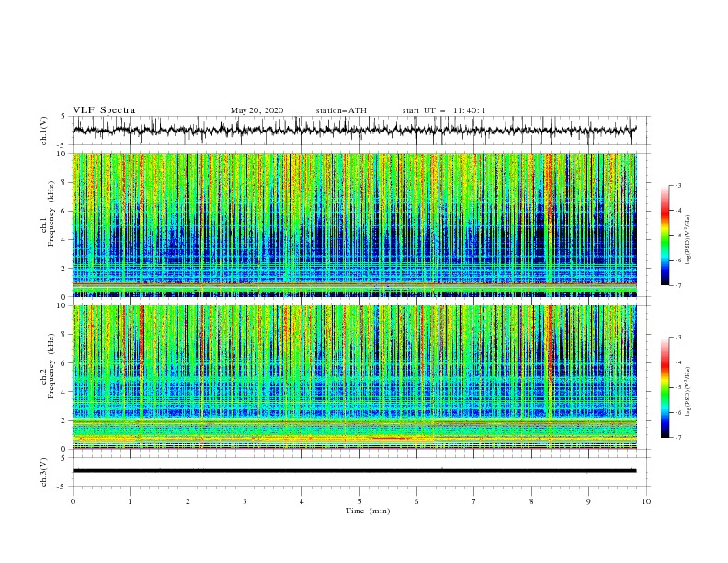Screen dimensions: 728x563
Task: Click time axis tick label "0"
Action: 73,501
